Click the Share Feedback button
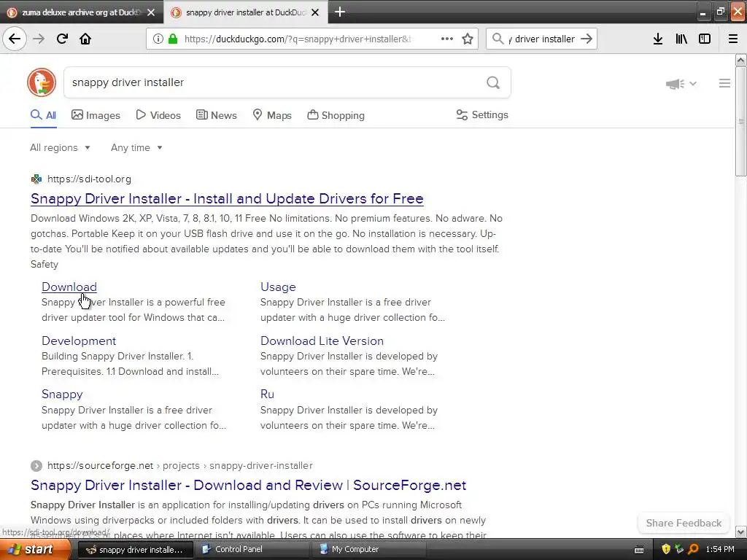The height and width of the screenshot is (560, 747). 684,523
